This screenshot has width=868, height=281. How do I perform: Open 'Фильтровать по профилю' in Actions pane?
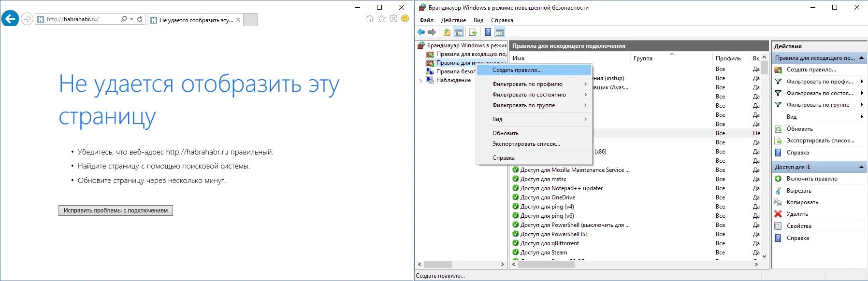pyautogui.click(x=819, y=82)
